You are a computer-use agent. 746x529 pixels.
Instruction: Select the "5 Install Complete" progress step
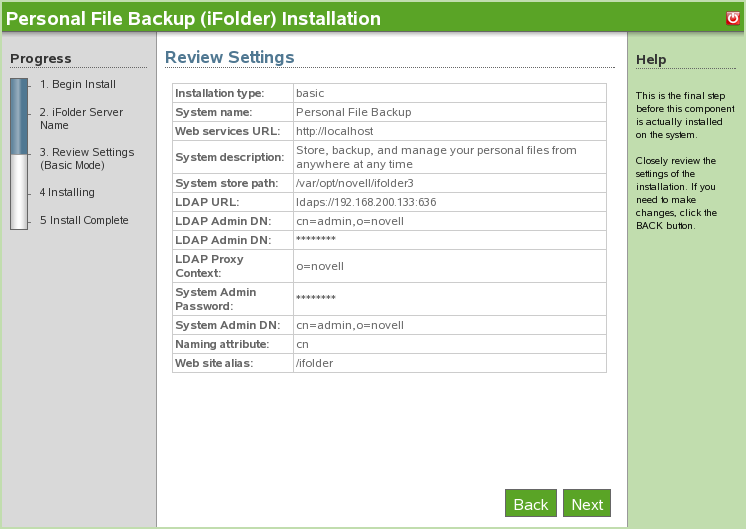pyautogui.click(x=84, y=220)
